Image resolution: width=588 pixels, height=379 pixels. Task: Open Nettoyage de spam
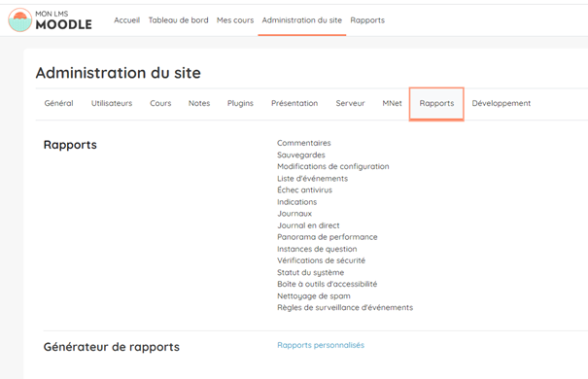pos(314,296)
